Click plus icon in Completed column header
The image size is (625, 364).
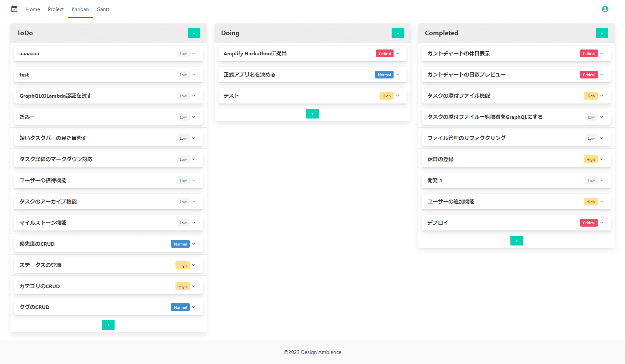coord(602,33)
